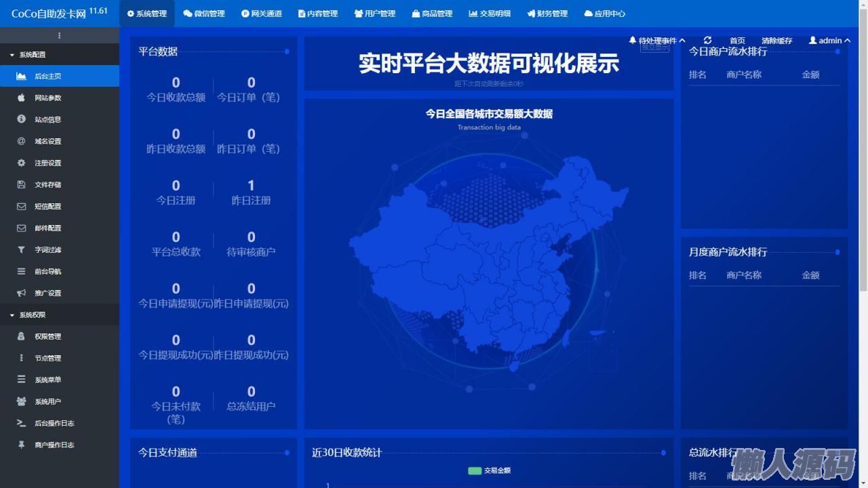Click the bell icon for 待处理事件

[633, 41]
